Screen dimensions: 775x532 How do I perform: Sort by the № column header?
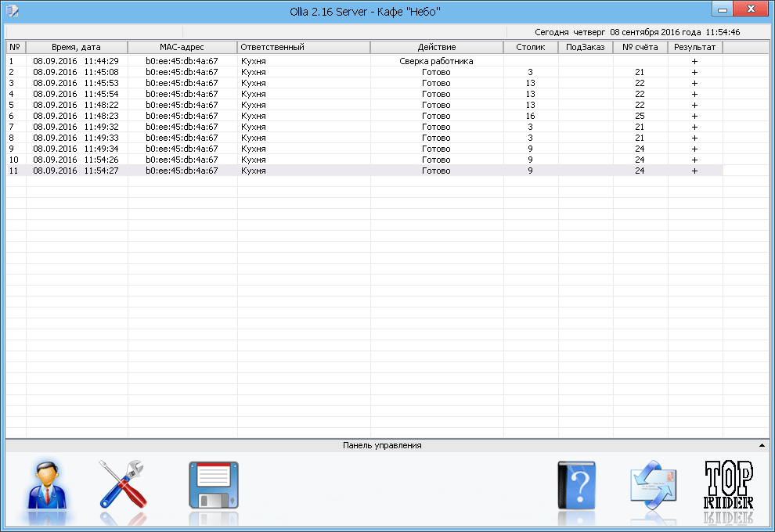click(x=16, y=48)
